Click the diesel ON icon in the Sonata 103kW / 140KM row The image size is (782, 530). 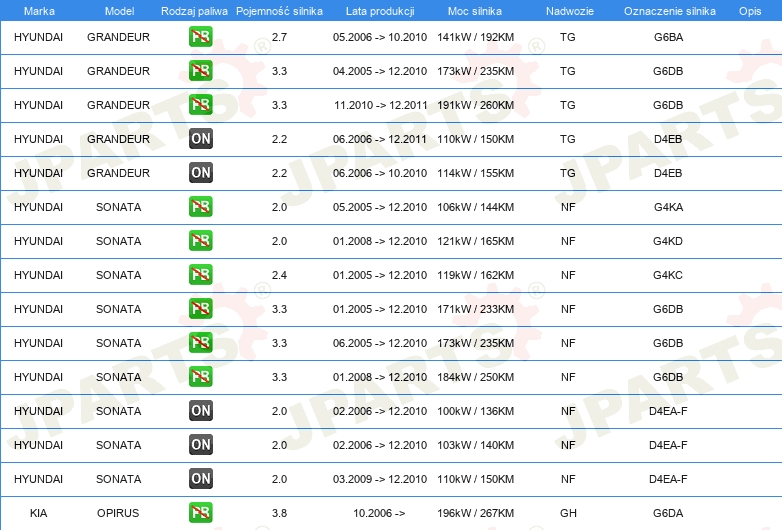click(200, 444)
